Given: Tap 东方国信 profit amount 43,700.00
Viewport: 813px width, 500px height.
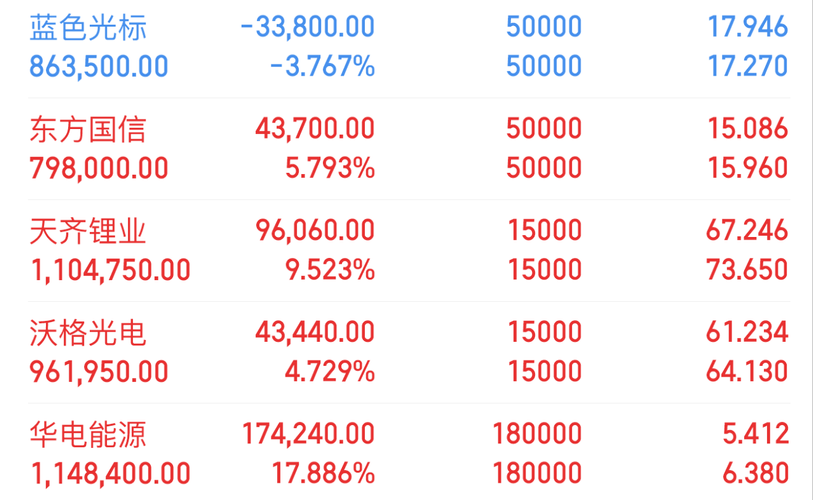Looking at the screenshot, I should pos(315,129).
